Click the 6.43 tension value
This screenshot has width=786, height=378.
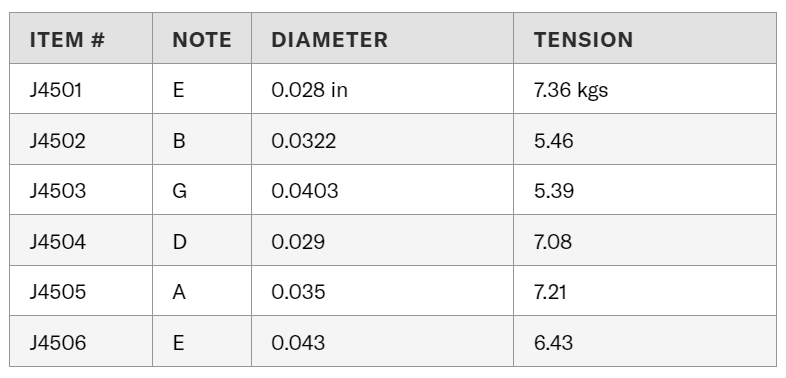pos(553,342)
